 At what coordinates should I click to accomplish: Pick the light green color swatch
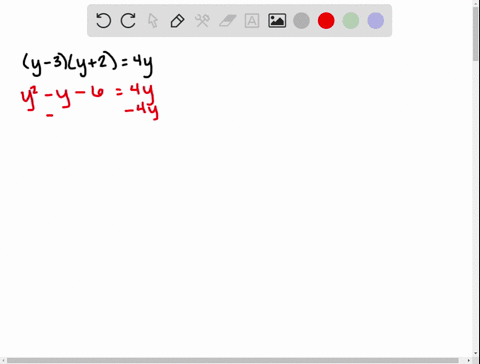(351, 21)
